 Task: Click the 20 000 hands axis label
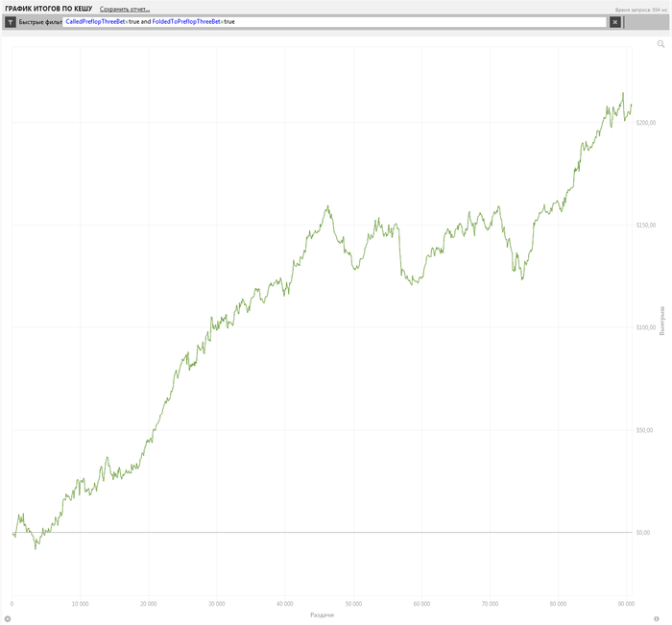[x=148, y=604]
